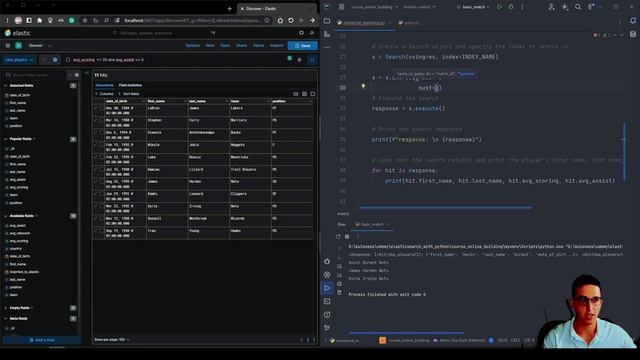
Task: Reload the browser page
Action: coord(291,20)
